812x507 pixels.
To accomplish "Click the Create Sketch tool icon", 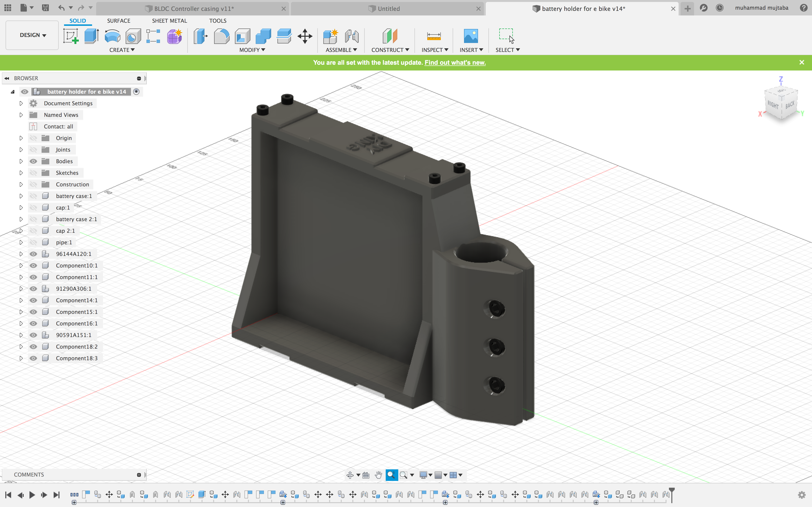I will pyautogui.click(x=71, y=36).
